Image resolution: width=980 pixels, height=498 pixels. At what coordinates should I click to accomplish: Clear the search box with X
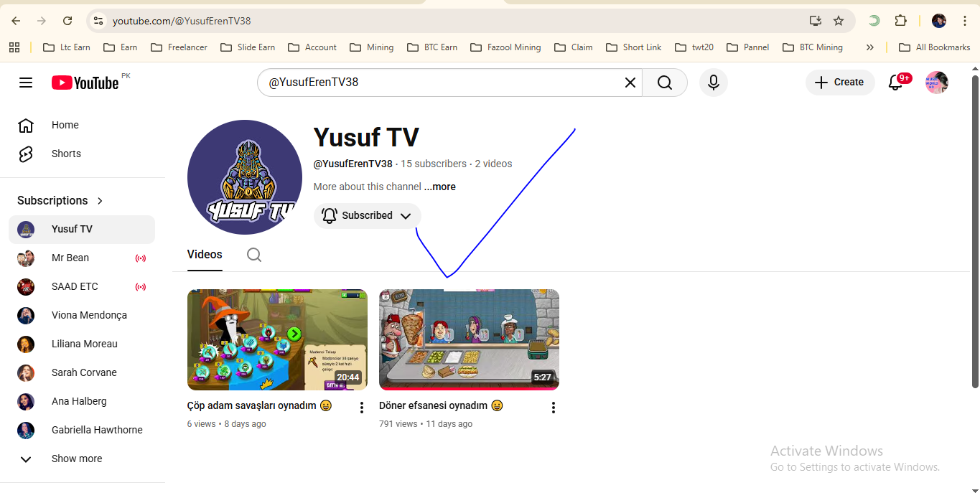630,83
